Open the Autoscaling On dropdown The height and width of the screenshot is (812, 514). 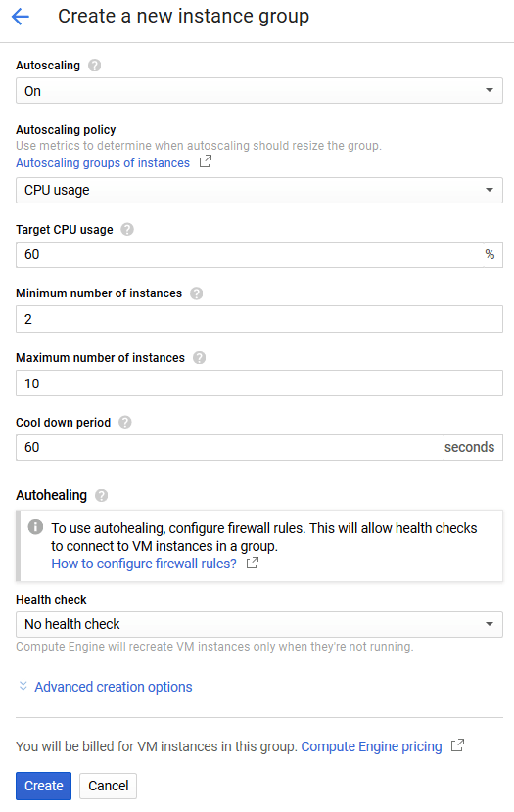(x=259, y=91)
